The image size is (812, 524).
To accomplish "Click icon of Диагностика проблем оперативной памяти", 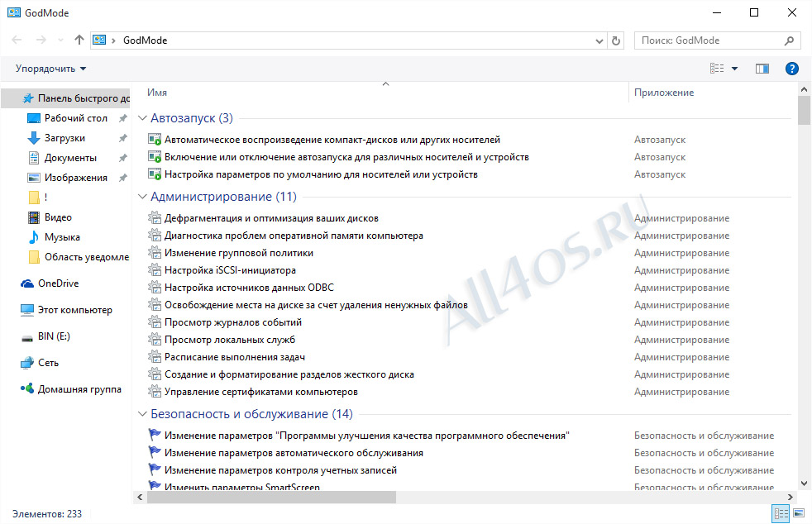I will click(155, 236).
